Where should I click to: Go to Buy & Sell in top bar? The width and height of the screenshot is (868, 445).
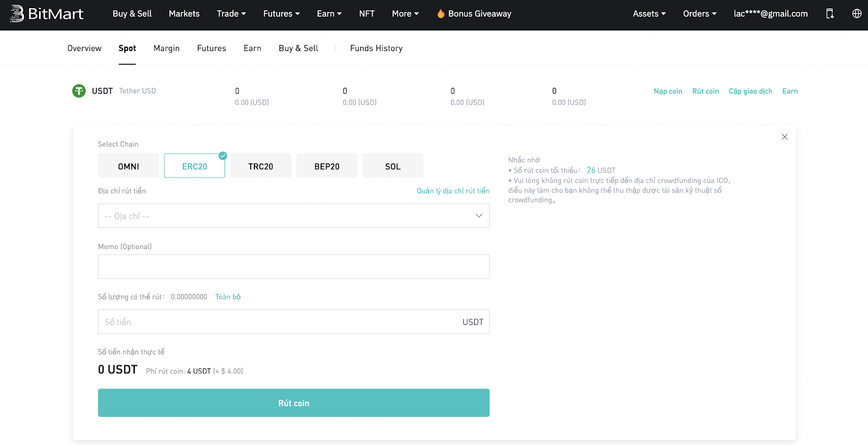click(x=132, y=14)
